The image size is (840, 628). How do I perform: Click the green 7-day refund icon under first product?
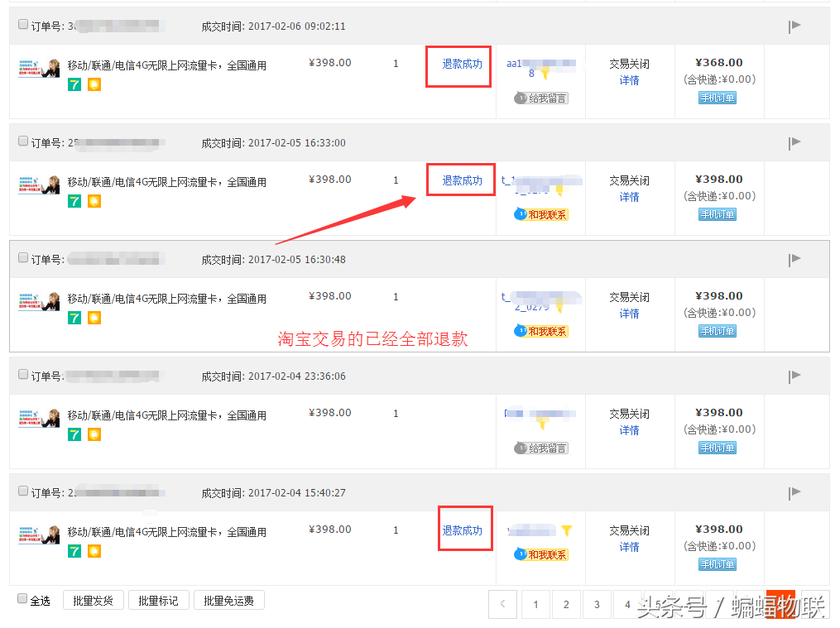[x=74, y=84]
